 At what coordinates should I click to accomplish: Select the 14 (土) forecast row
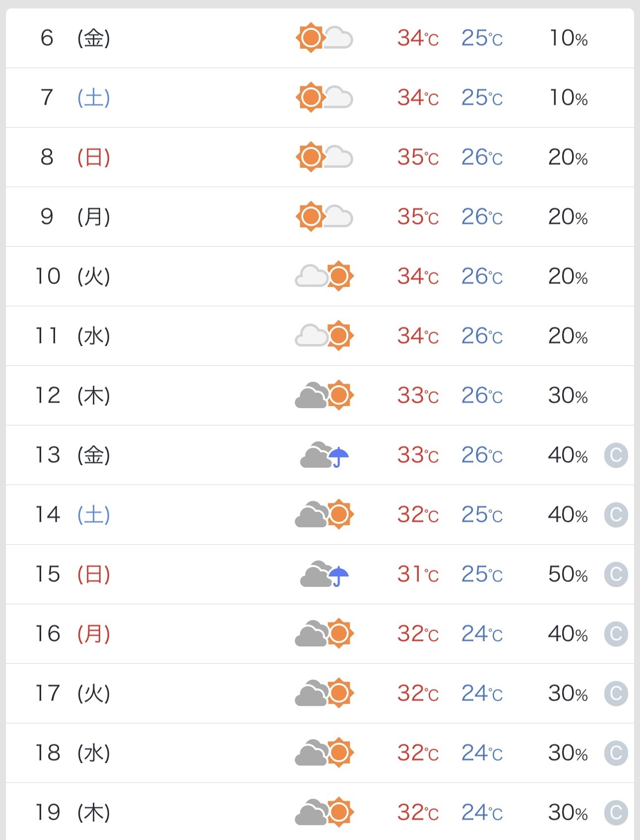320,515
